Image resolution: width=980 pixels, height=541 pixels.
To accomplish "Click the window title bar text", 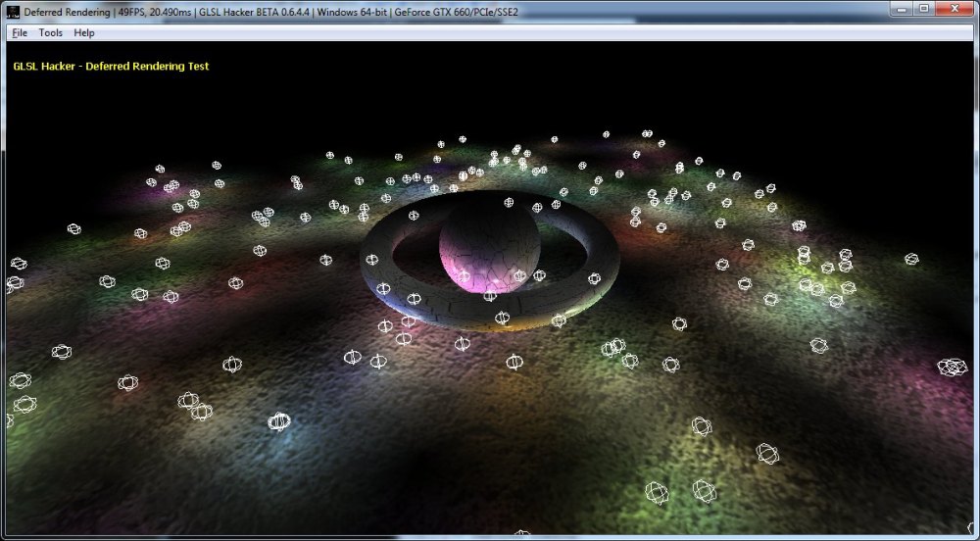I will [270, 12].
